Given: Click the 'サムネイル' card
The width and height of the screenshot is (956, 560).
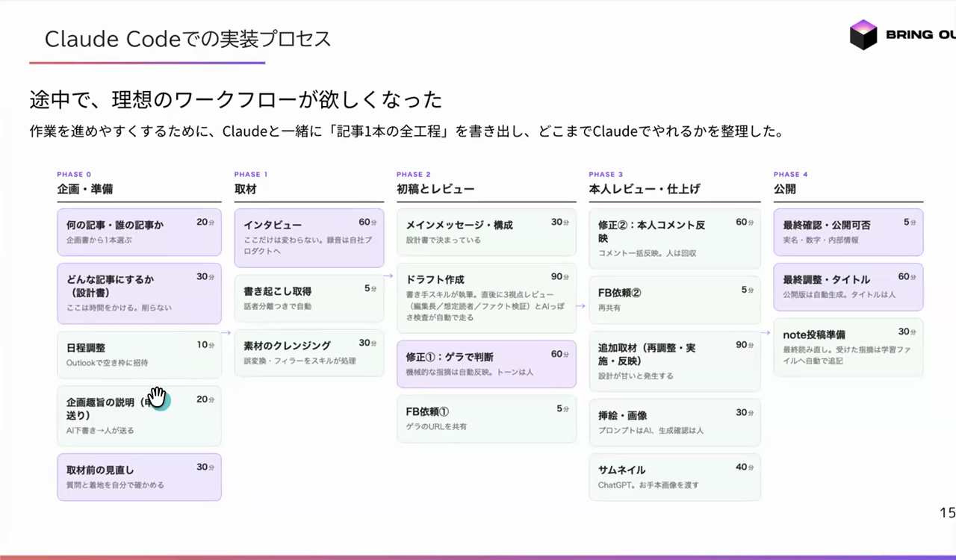Looking at the screenshot, I should (x=674, y=477).
